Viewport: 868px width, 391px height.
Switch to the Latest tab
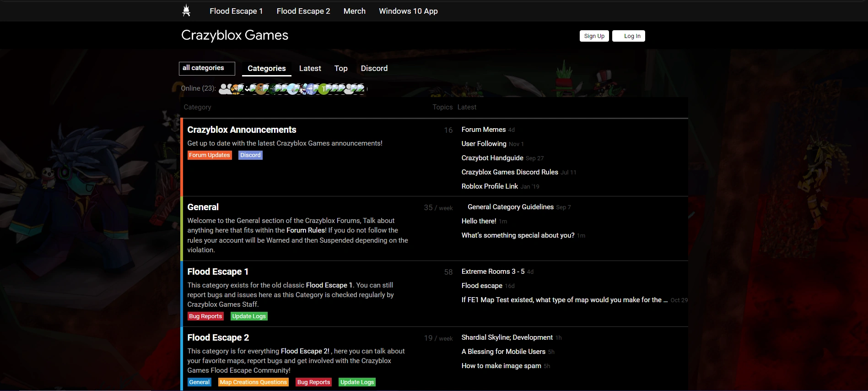point(310,68)
